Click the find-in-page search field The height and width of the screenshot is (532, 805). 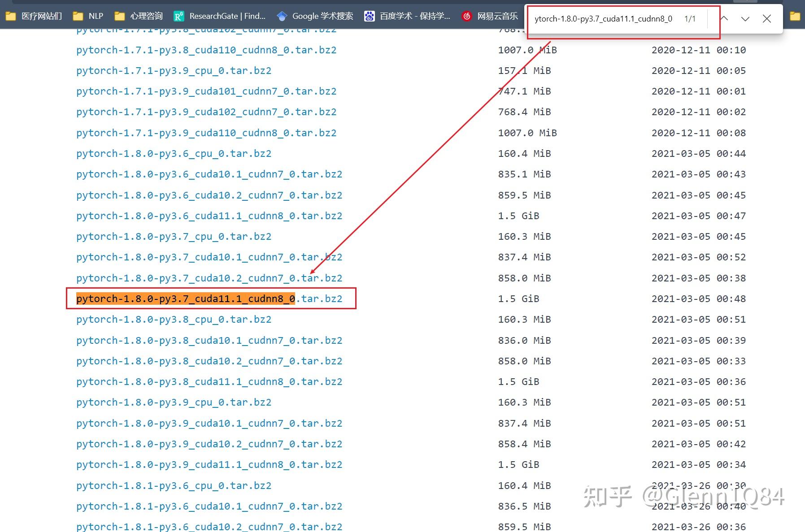tap(603, 19)
